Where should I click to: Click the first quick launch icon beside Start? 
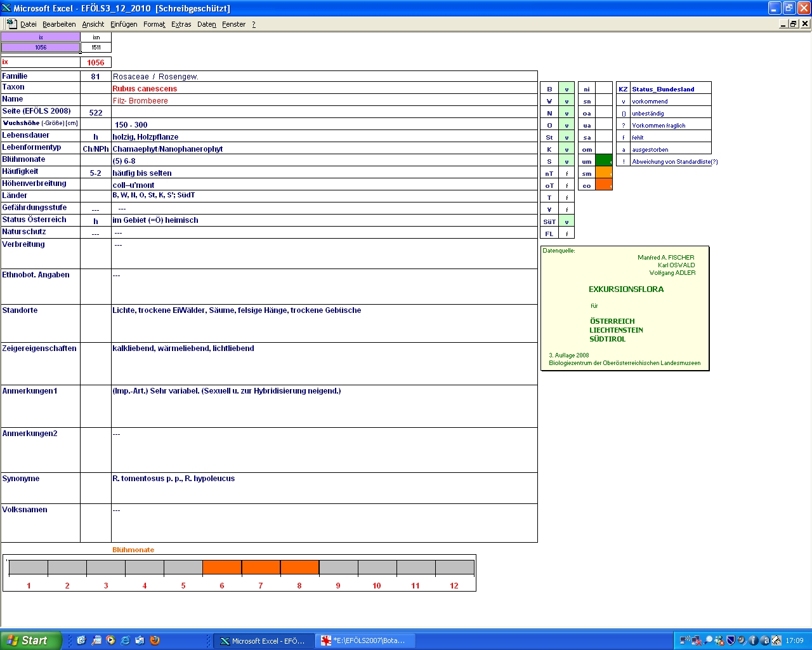pos(81,640)
